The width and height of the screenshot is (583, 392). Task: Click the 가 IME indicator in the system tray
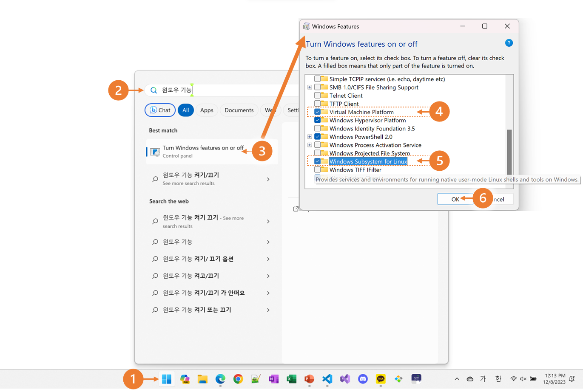point(483,379)
